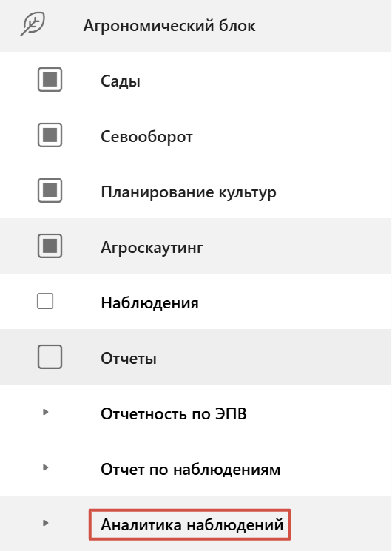The image size is (392, 551).
Task: Expand the Отчет по наблюдениям arrow
Action: click(45, 467)
